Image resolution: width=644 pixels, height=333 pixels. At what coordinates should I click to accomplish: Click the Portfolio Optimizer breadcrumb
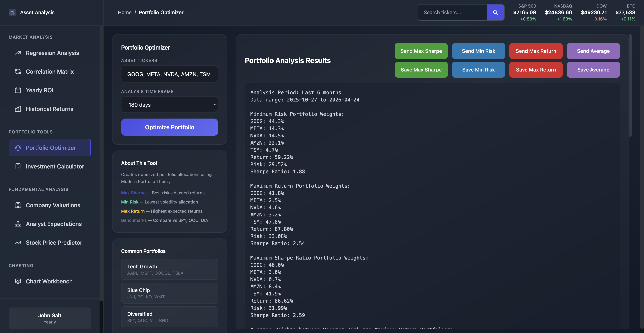click(x=161, y=13)
